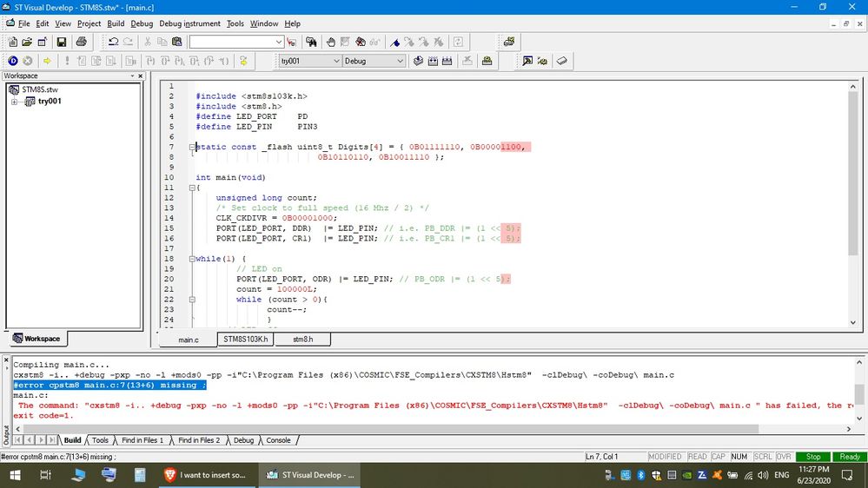Click the output pane vertical scrollbar thumb
Viewport: 868px width, 488px height.
[x=858, y=394]
